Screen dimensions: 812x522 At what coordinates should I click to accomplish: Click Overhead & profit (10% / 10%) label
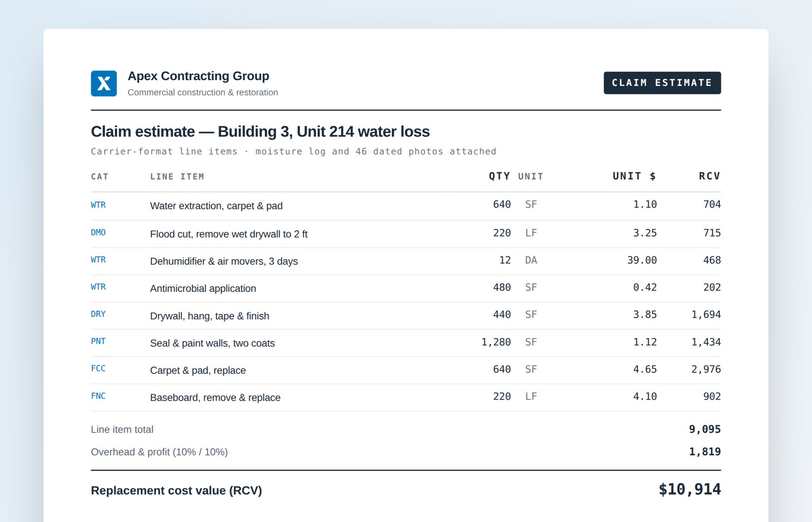pos(159,452)
